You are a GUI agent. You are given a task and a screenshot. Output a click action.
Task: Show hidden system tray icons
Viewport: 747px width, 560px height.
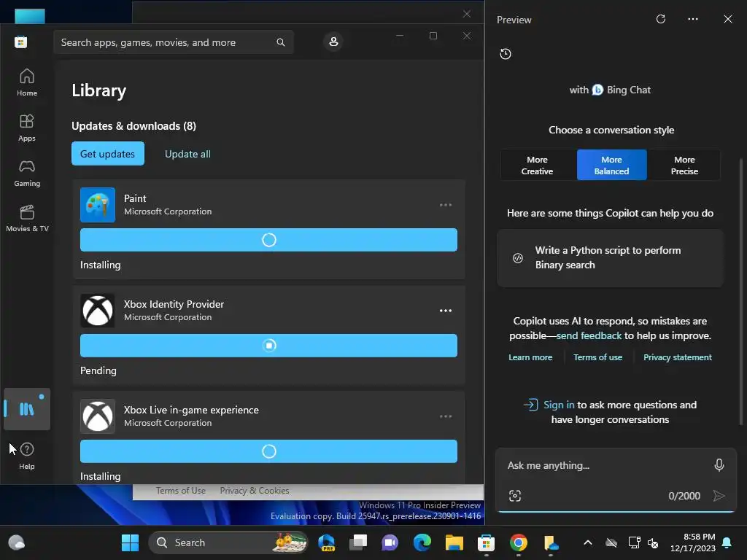[588, 542]
